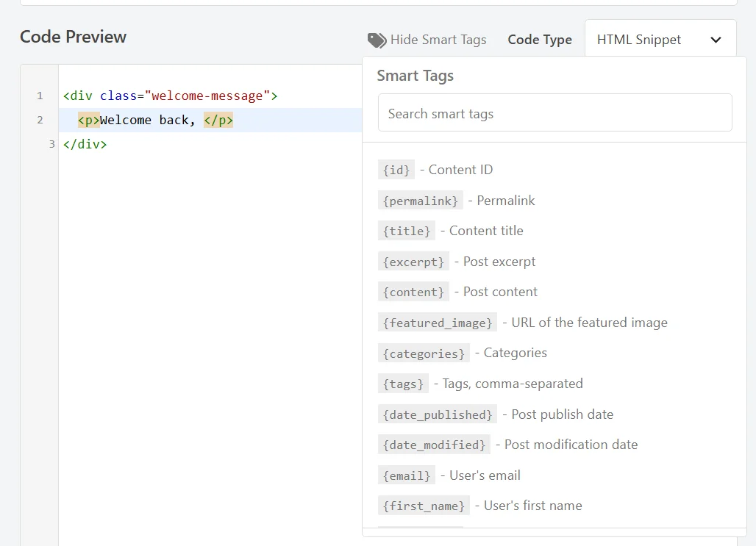Click the 'Post excerpt' description text
Viewport: 756px width, 546px height.
pyautogui.click(x=499, y=262)
